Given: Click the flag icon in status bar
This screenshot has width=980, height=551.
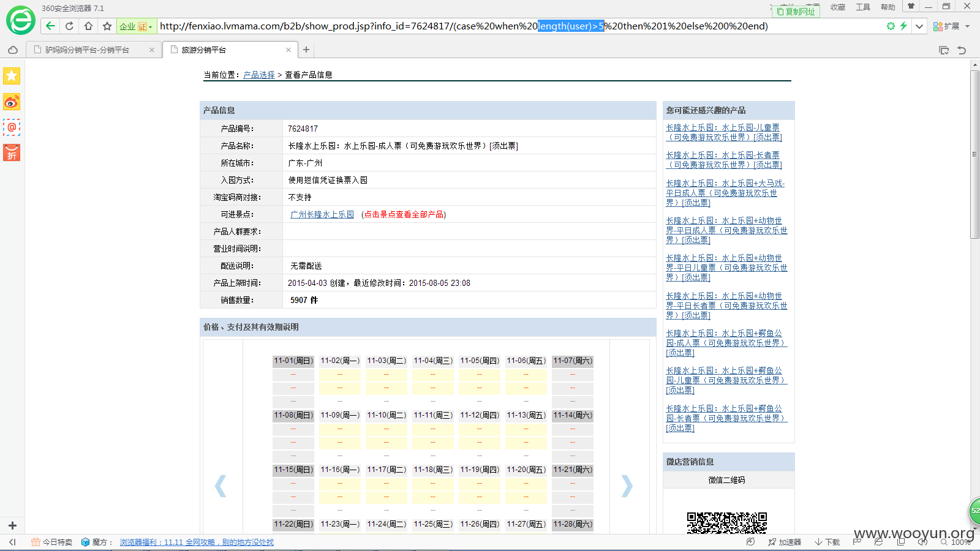Looking at the screenshot, I should (857, 542).
